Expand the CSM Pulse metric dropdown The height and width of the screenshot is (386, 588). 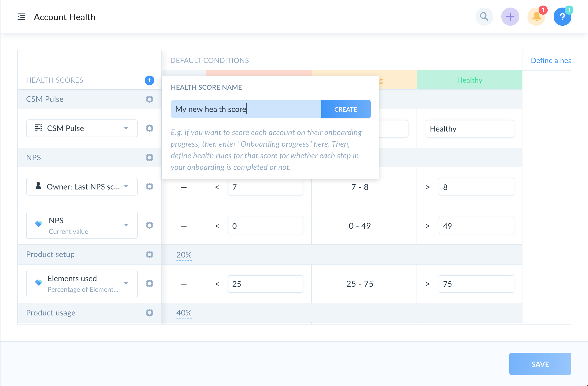(126, 128)
